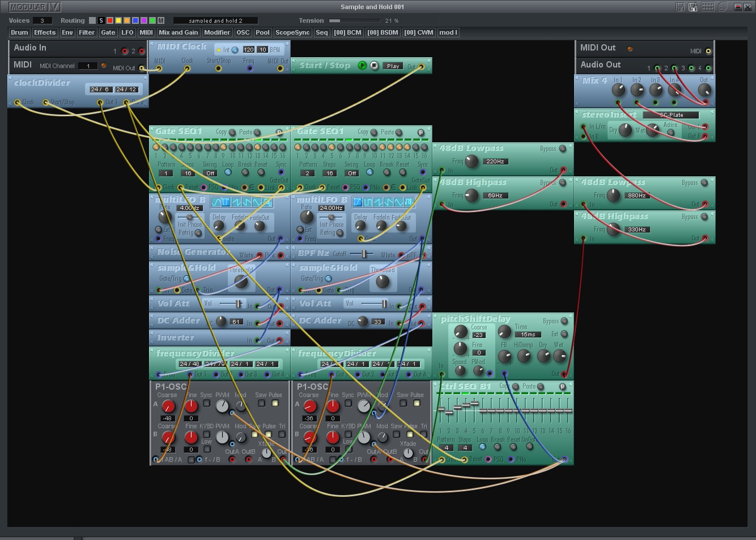Click the Freq knob on 220Hz Lowpass
Image resolution: width=756 pixels, height=540 pixels.
[x=472, y=162]
